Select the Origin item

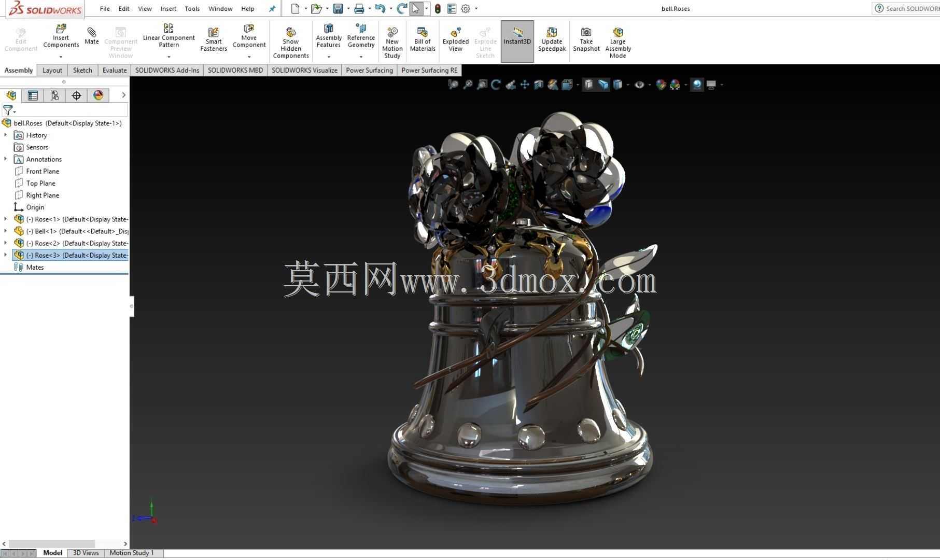(x=35, y=207)
